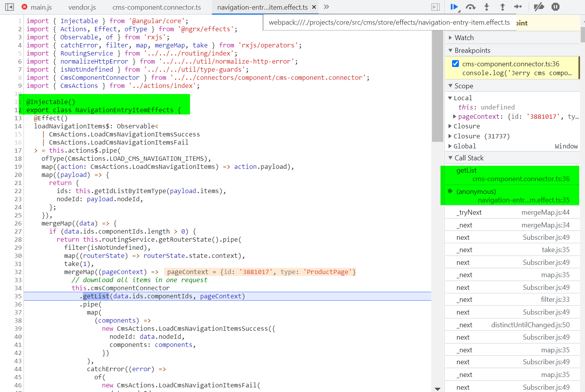Deactivate breakpoints icon
This screenshot has width=585, height=392.
coord(539,7)
